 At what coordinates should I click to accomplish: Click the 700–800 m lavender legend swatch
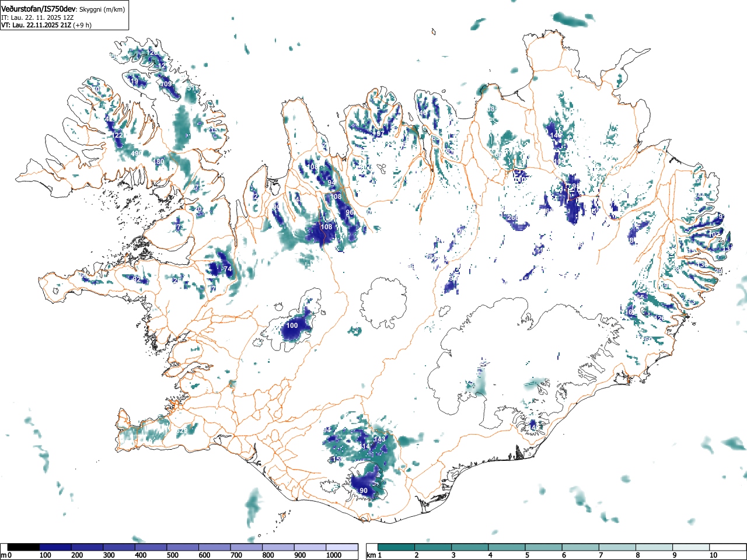(246, 547)
